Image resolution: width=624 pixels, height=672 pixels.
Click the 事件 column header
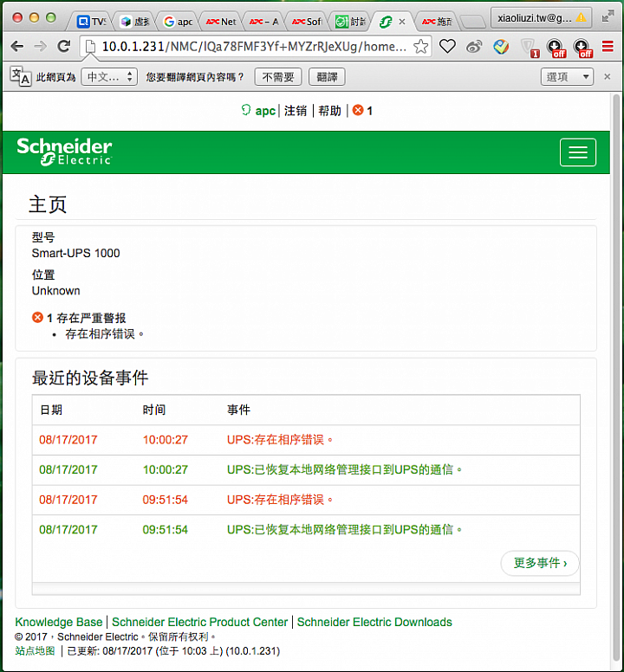click(238, 410)
